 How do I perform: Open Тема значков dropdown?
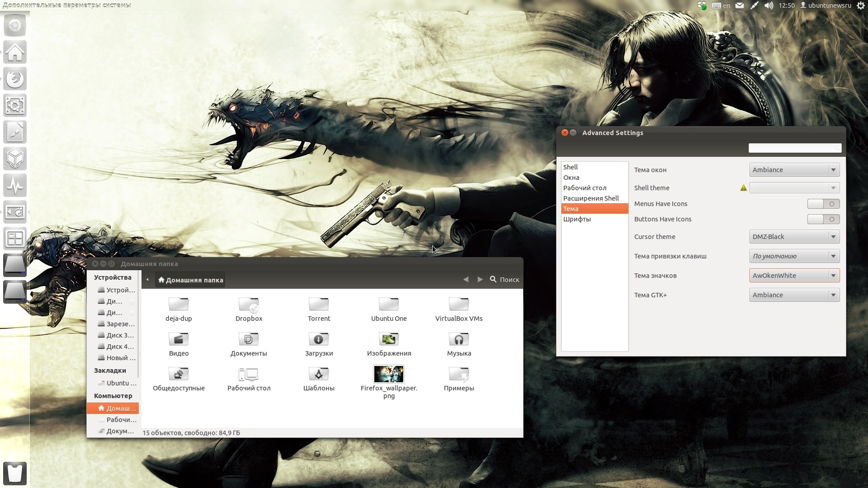(x=794, y=276)
